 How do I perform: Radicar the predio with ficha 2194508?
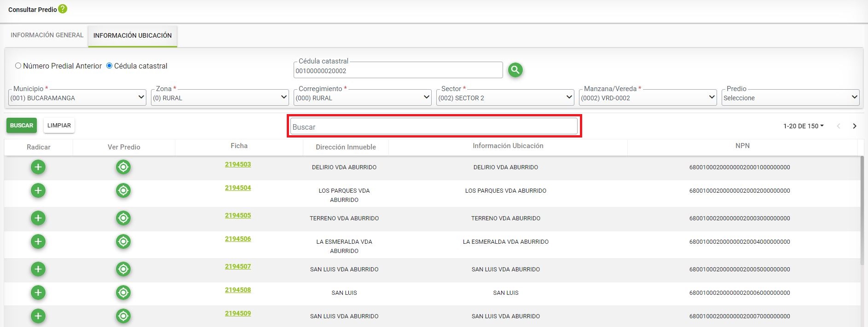point(38,293)
